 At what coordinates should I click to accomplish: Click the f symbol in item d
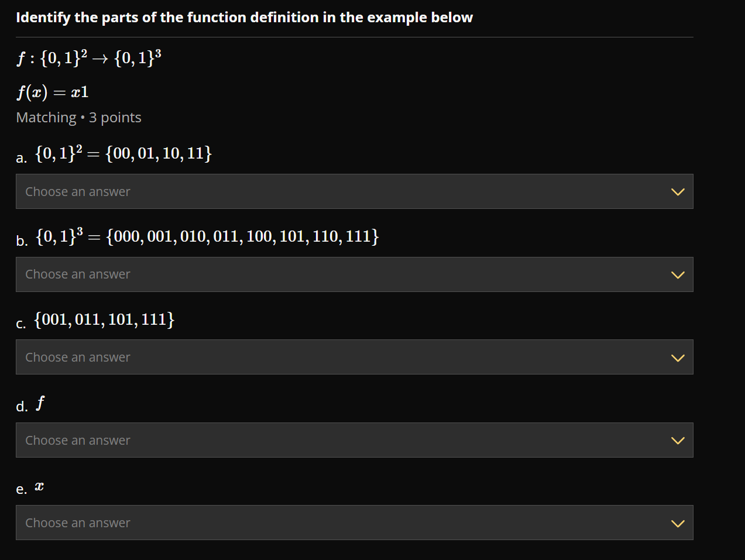39,401
